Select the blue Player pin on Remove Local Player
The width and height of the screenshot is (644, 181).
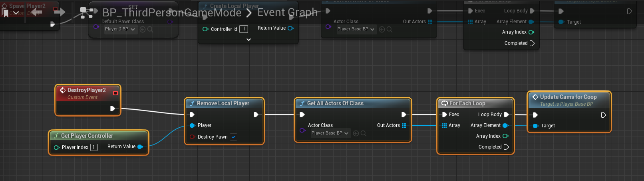pos(192,125)
